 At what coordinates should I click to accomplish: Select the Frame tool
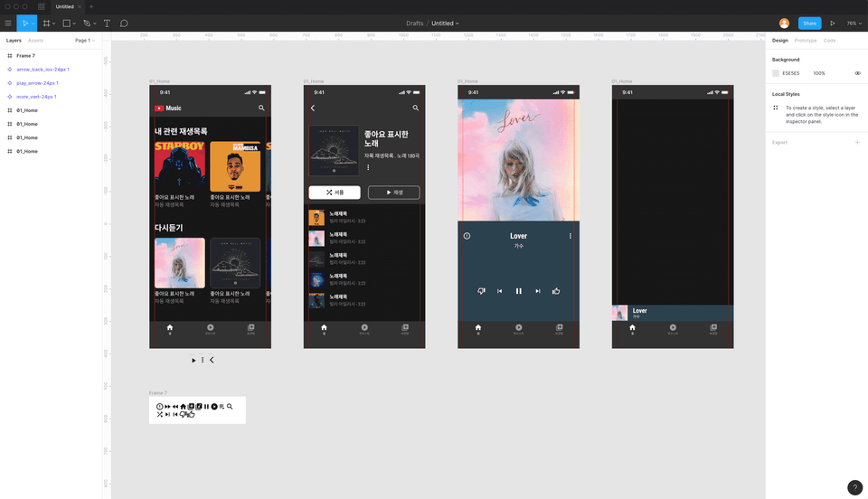pyautogui.click(x=46, y=24)
